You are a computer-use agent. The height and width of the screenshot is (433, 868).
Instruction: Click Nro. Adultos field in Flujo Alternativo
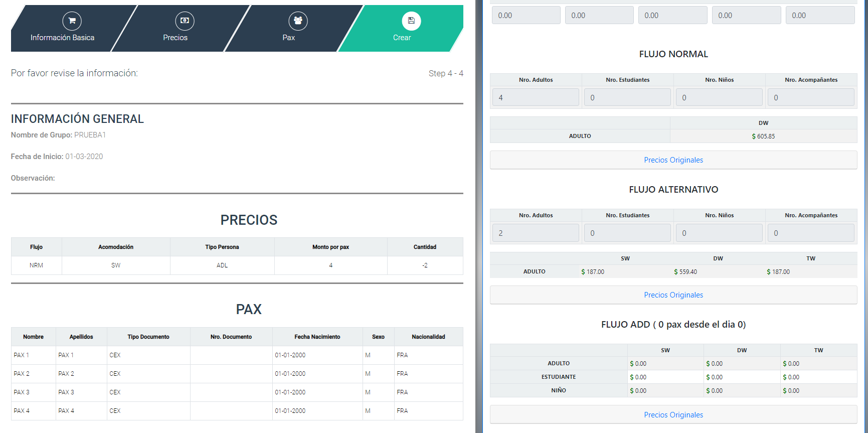coord(535,233)
